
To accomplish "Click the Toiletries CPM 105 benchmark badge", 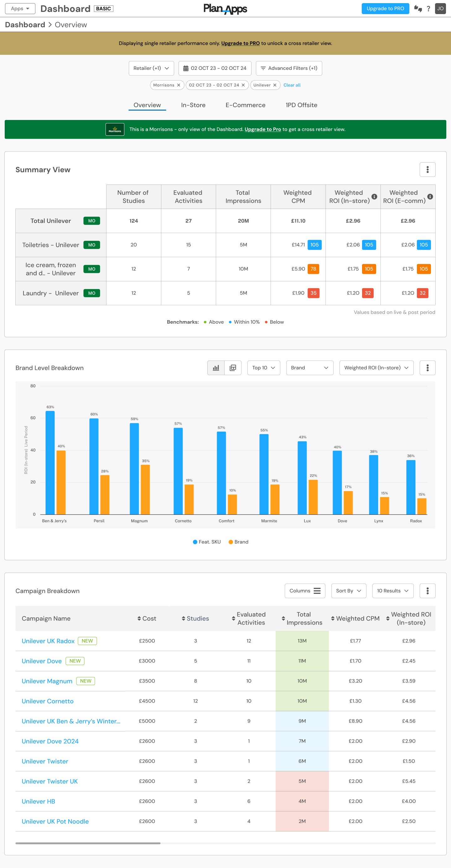I will tap(314, 245).
